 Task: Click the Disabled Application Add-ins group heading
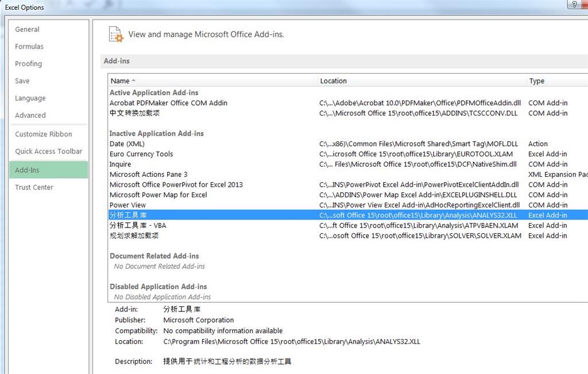(x=158, y=287)
